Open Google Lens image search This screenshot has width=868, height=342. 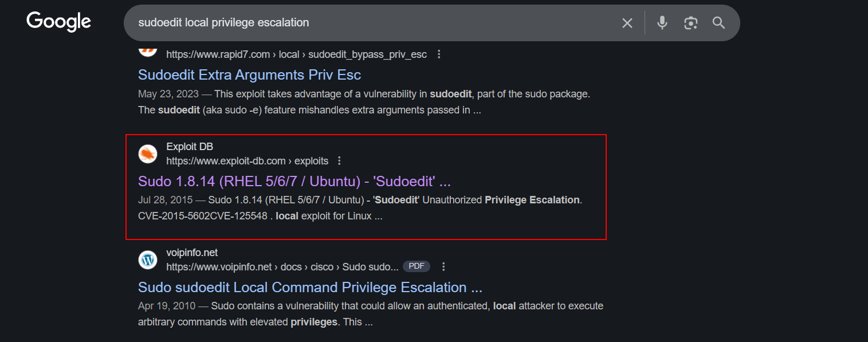(691, 23)
